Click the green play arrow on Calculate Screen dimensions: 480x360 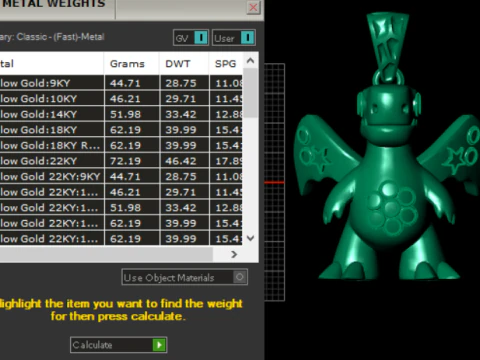point(159,345)
